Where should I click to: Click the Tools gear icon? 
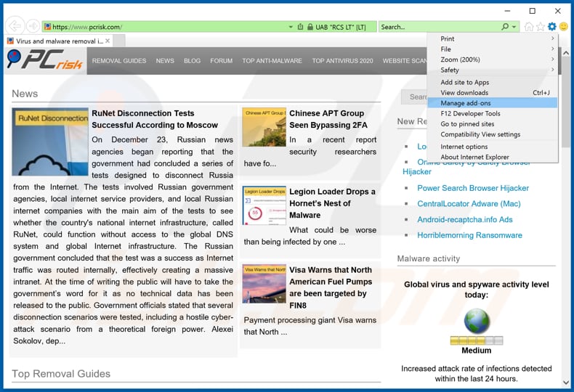(551, 27)
